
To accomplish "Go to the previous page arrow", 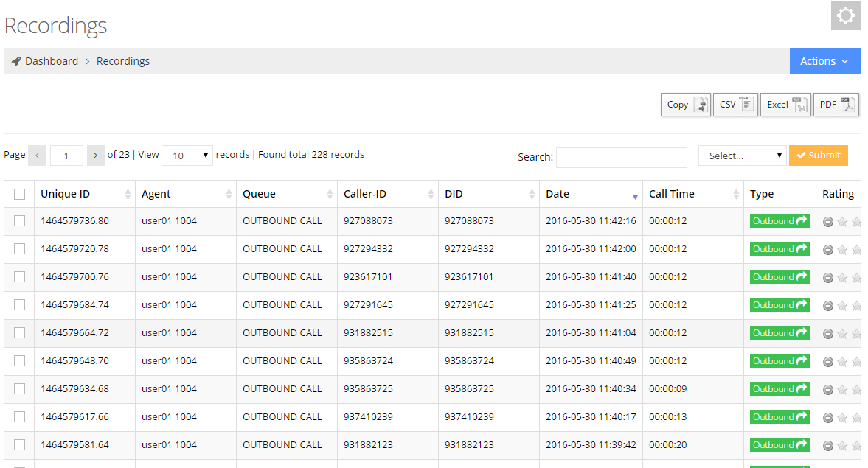I will 38,156.
